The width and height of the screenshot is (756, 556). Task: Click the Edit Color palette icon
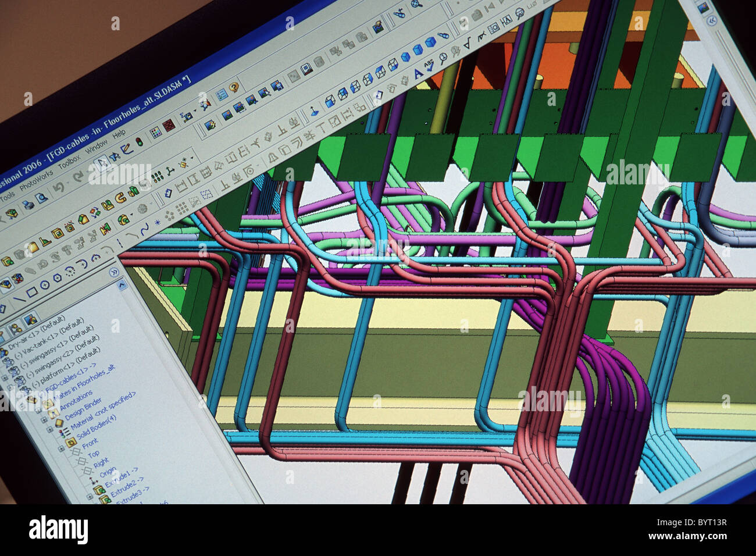[x=156, y=133]
